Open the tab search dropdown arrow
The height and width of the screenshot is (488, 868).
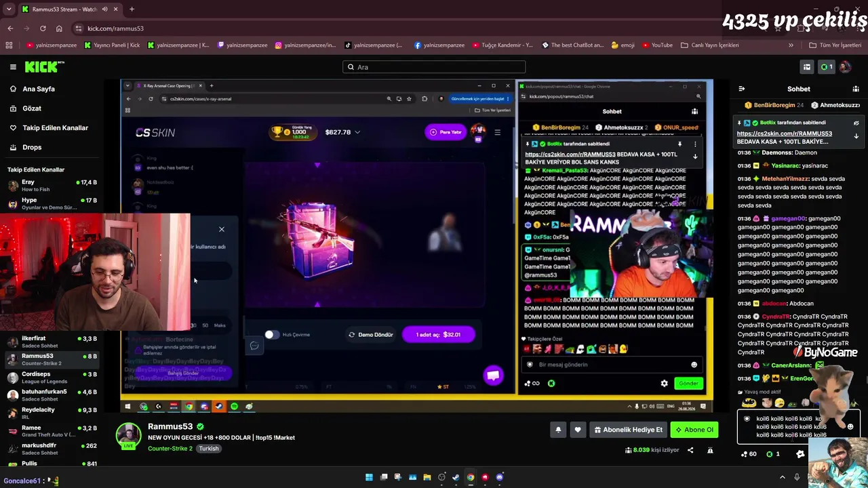tap(9, 9)
